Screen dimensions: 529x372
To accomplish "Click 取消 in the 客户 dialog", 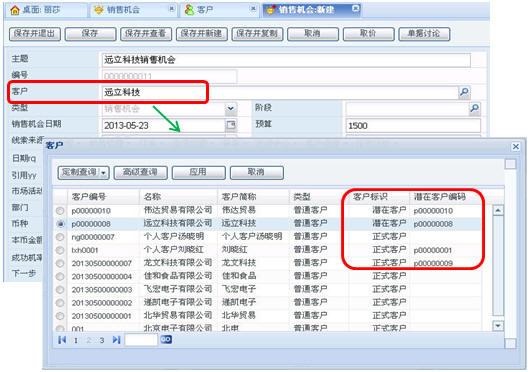I will (257, 173).
